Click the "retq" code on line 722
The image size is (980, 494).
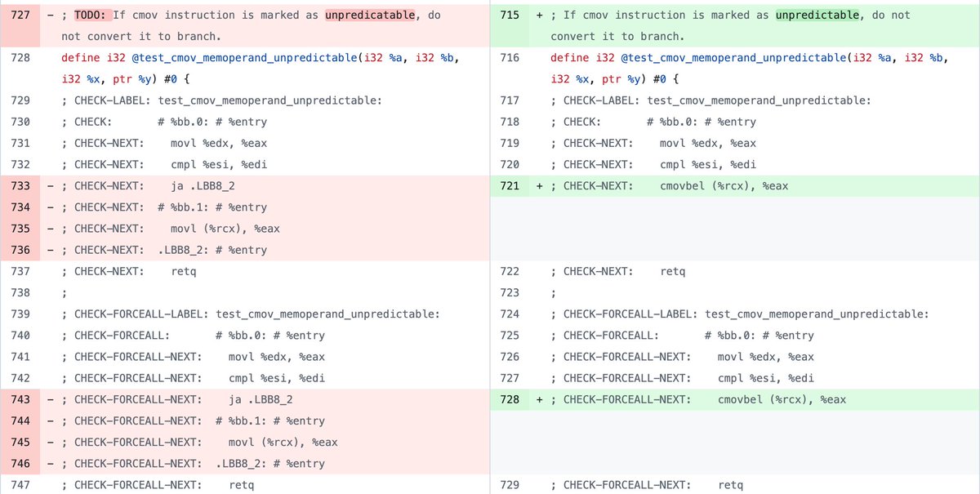click(673, 271)
